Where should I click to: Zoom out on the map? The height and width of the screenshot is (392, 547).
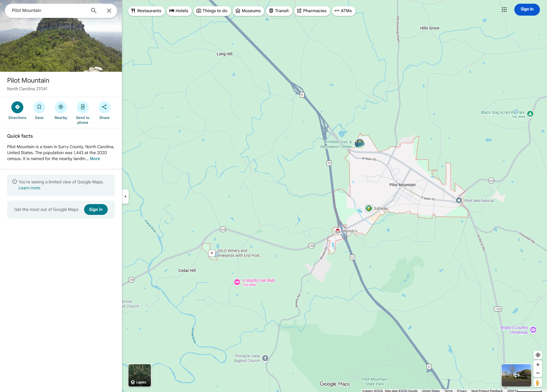pyautogui.click(x=538, y=373)
